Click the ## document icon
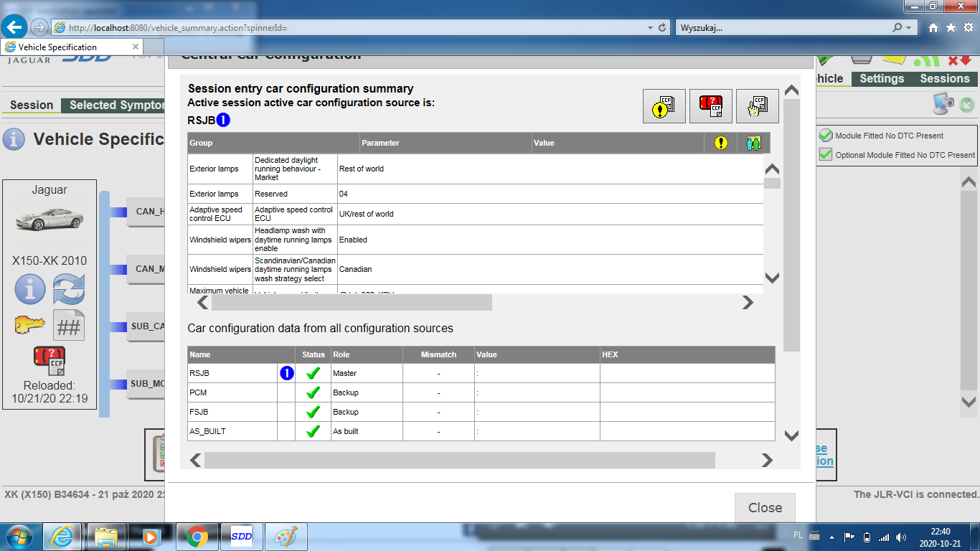Viewport: 980px width, 551px height. pos(69,326)
